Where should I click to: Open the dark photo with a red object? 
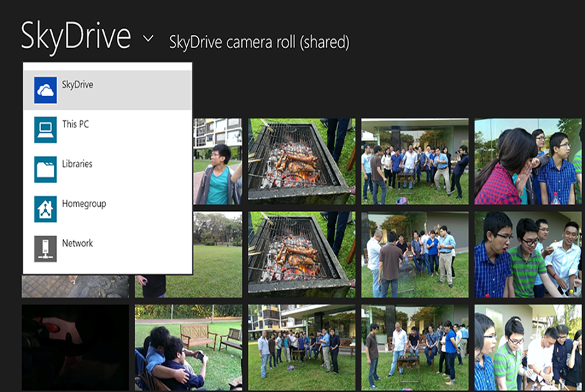(x=75, y=348)
